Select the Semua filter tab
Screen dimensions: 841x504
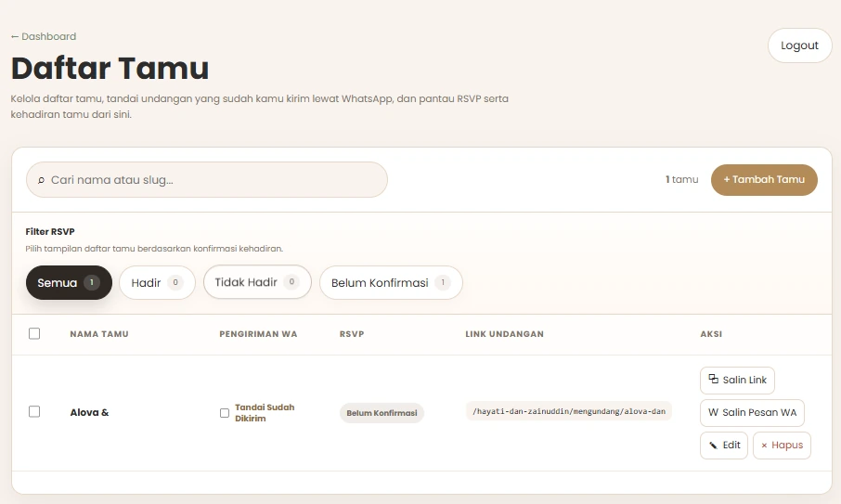coord(69,282)
